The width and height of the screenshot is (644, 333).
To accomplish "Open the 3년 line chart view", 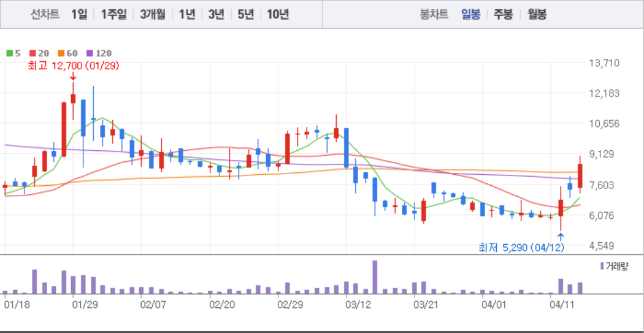I will pyautogui.click(x=216, y=15).
